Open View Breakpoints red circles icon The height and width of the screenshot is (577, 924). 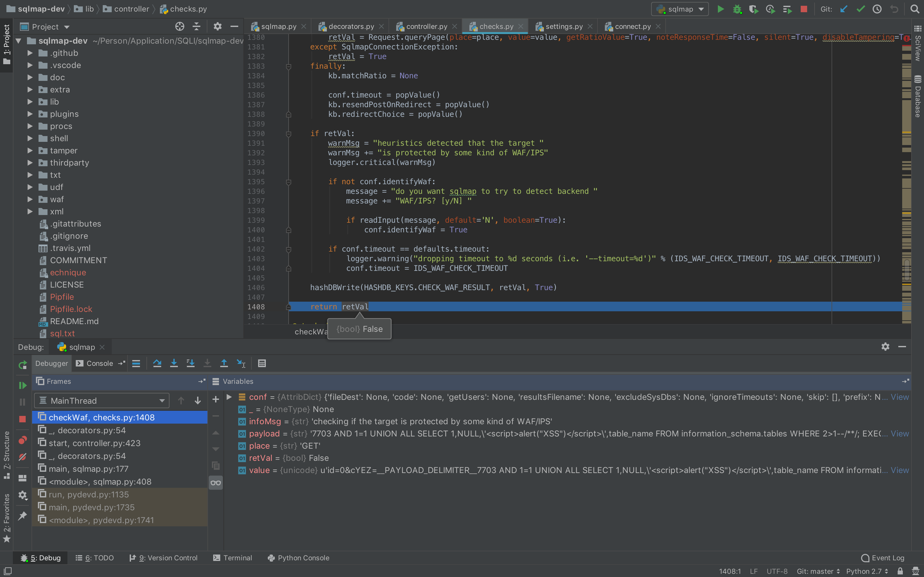[x=22, y=440]
